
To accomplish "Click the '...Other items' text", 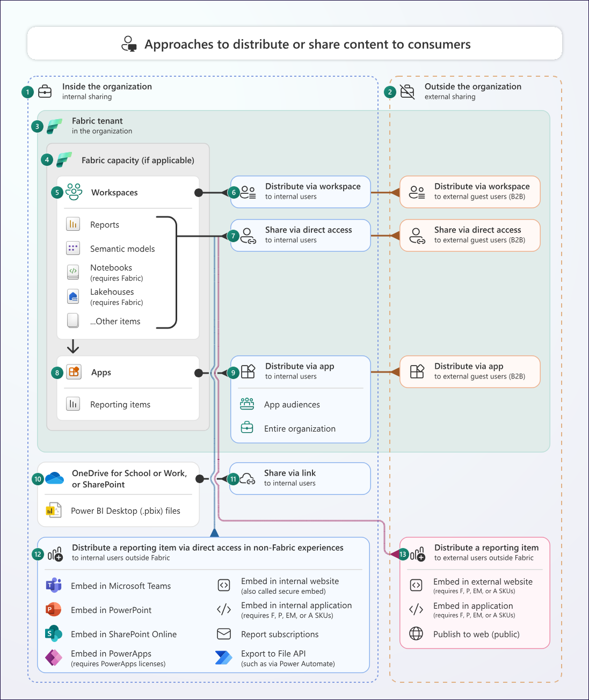I will point(115,321).
